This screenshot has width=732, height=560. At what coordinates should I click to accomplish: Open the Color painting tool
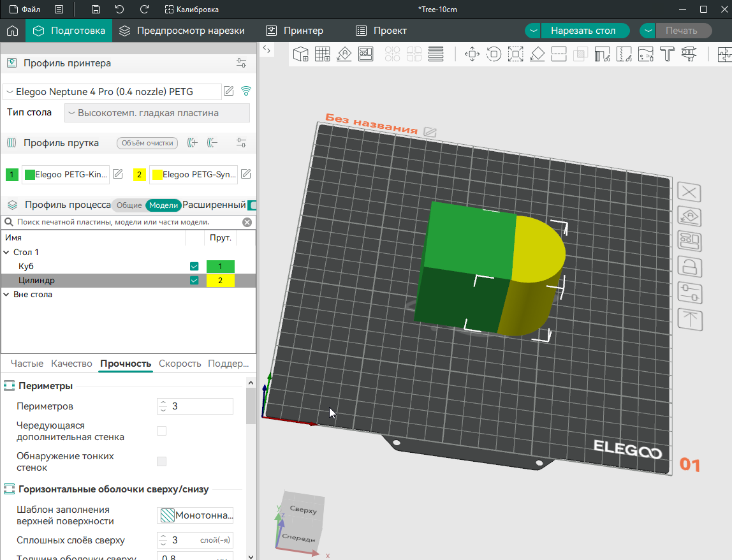click(646, 54)
